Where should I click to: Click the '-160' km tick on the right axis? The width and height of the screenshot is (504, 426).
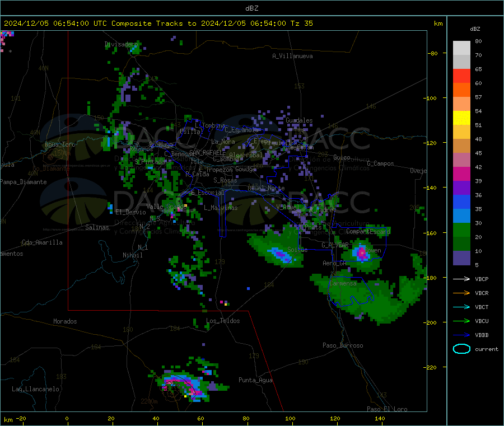pos(431,233)
